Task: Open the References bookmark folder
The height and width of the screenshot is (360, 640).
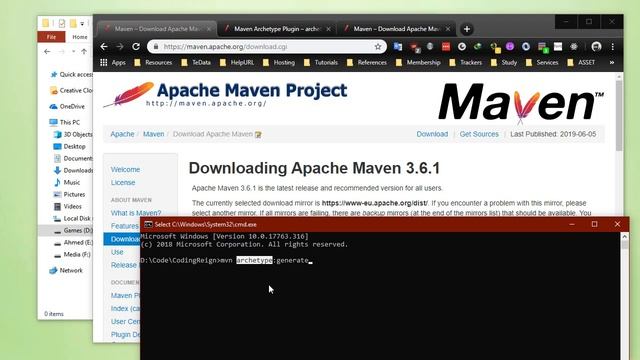Action: [367, 62]
